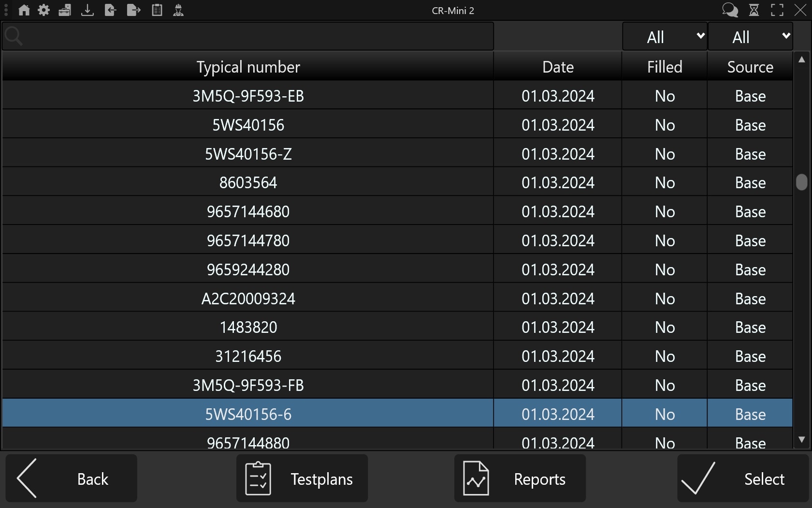The width and height of the screenshot is (812, 508).
Task: Click the technician with hard hat icon
Action: [x=178, y=10]
